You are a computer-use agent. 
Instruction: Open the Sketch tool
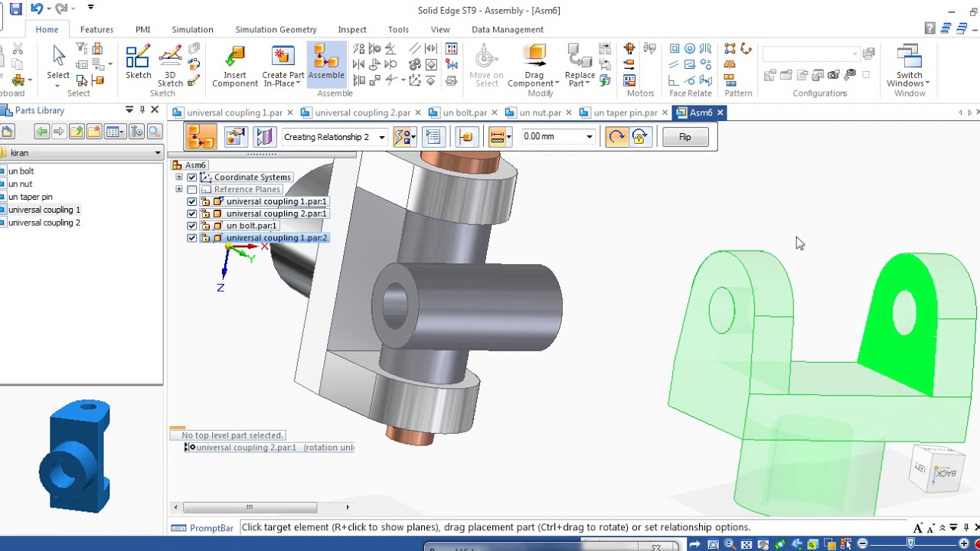pos(139,63)
